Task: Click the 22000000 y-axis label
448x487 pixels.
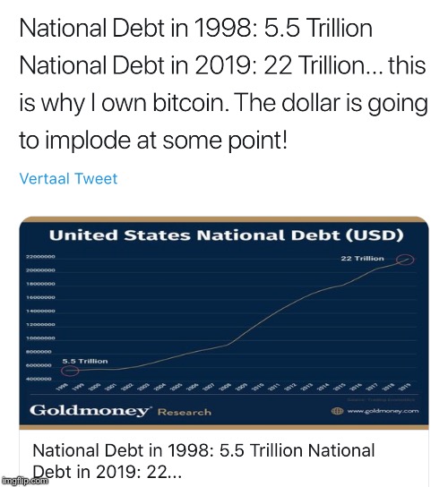Action: [x=40, y=257]
